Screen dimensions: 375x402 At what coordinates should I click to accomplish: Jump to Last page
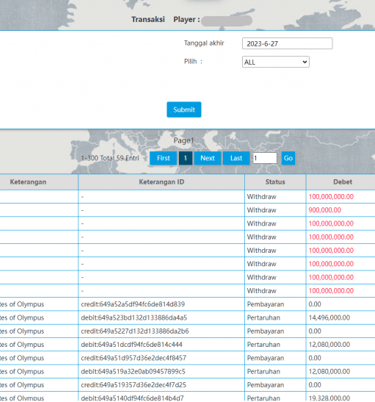(236, 158)
